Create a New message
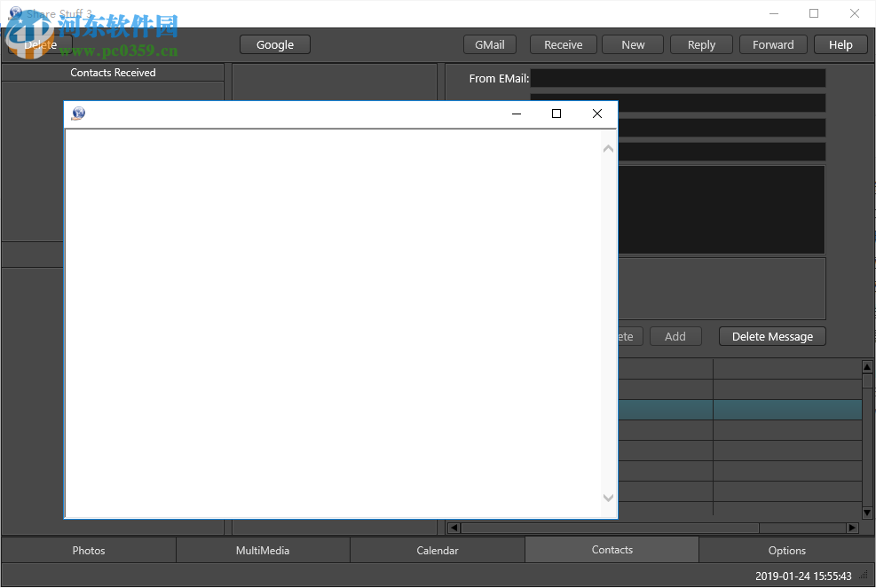The image size is (876, 588). (633, 44)
